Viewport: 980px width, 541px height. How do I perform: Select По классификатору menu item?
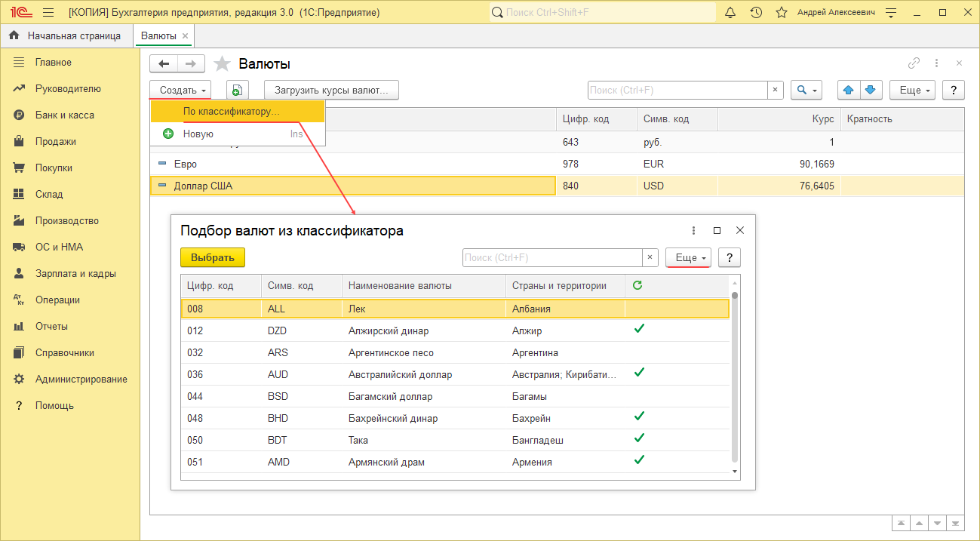coord(231,111)
